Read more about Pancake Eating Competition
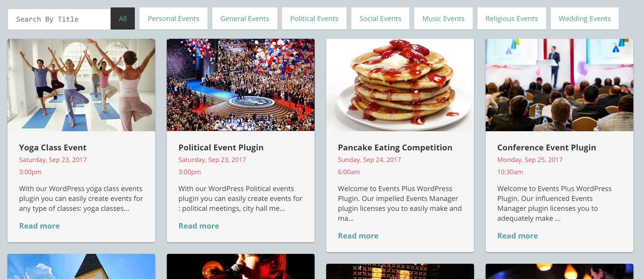Image resolution: width=644 pixels, height=279 pixels. 358,236
